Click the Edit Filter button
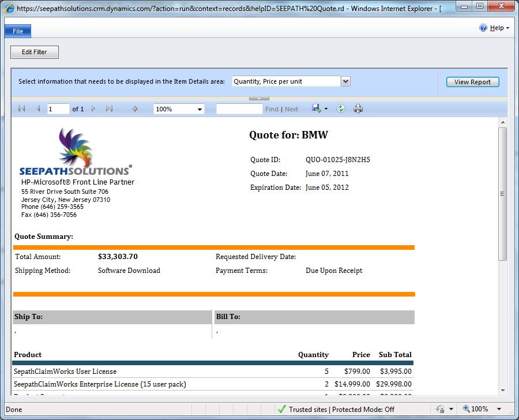 [x=35, y=52]
